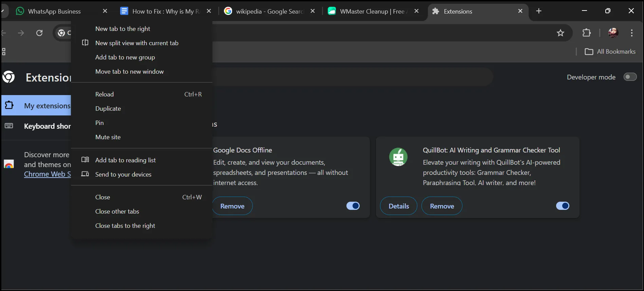Screen dimensions: 644x291
Task: Click the Google Docs Offline title text
Action: [243, 150]
